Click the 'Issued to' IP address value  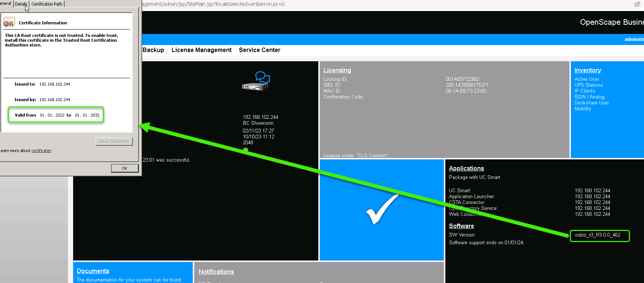point(55,84)
